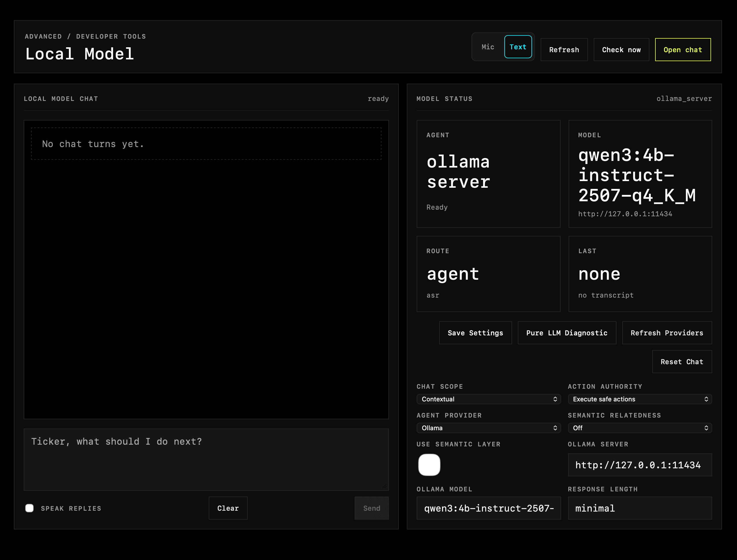Click the 'Model Status' panel heading

coord(444,99)
